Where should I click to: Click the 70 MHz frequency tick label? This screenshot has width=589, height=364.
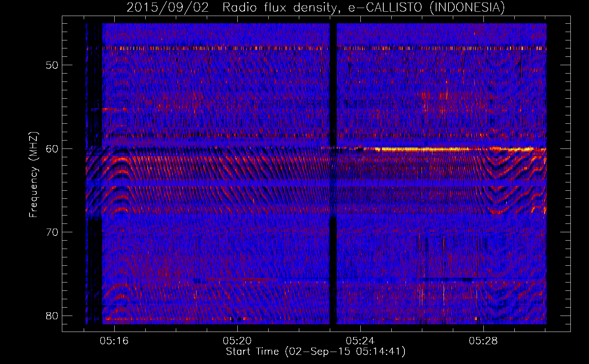tap(52, 232)
